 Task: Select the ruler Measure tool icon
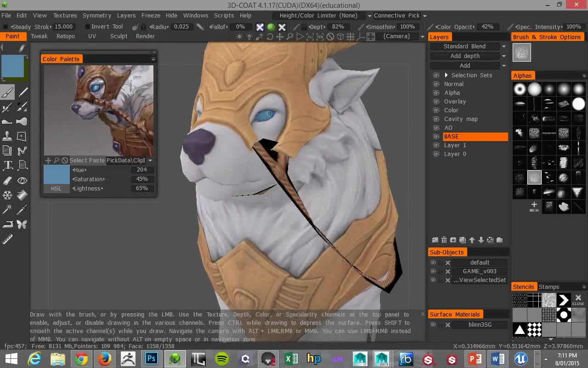point(7,239)
